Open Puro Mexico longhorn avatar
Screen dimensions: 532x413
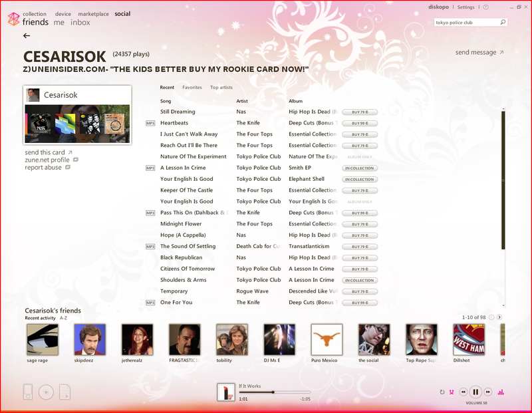click(x=327, y=339)
